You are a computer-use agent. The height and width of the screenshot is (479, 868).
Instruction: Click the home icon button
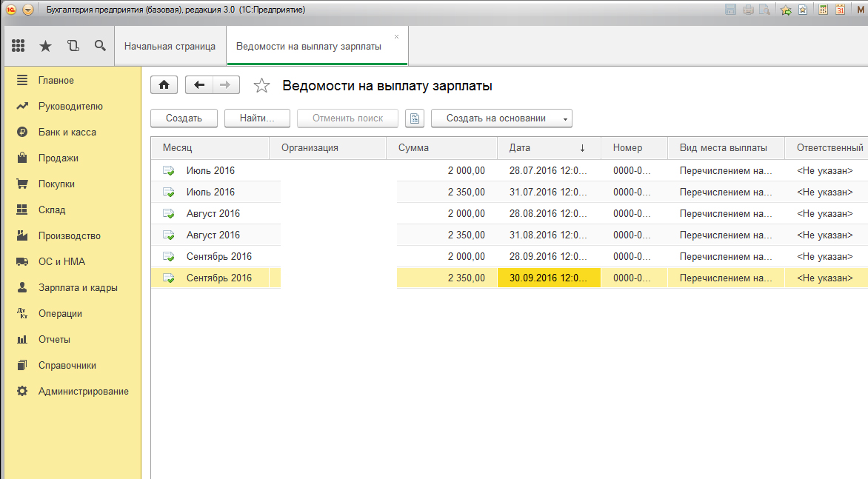[x=164, y=85]
